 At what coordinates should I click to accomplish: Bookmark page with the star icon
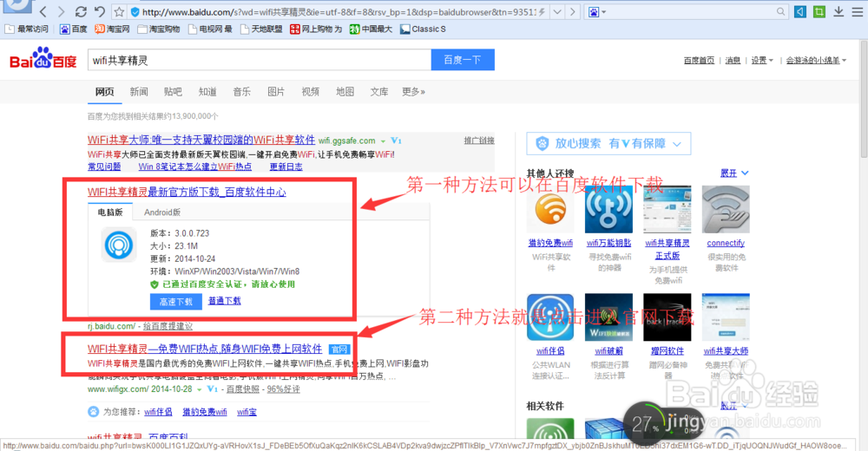click(x=119, y=11)
